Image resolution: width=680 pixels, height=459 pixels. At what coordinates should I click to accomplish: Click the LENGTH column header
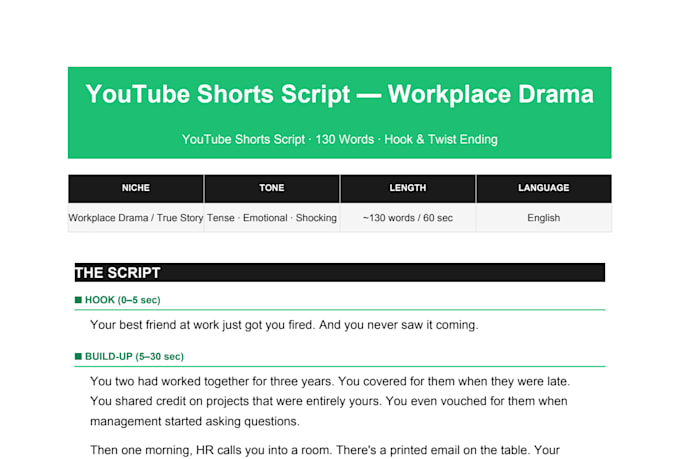[x=408, y=188]
